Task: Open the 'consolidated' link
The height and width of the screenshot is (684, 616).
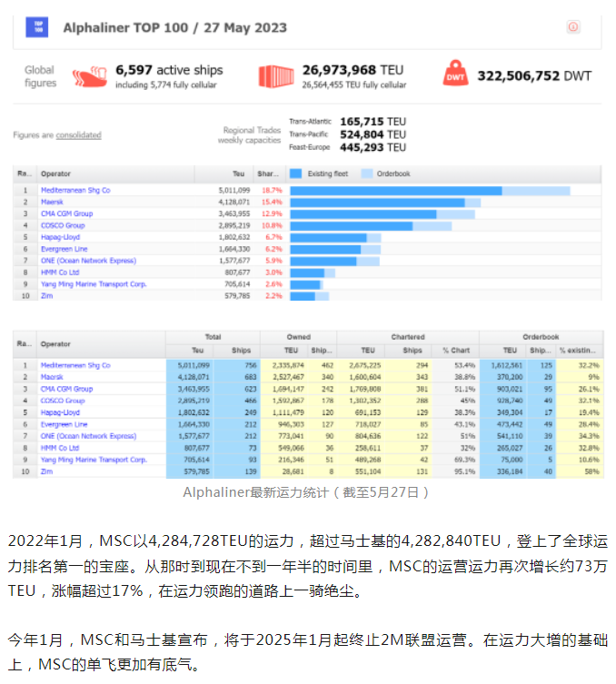Action: point(78,135)
